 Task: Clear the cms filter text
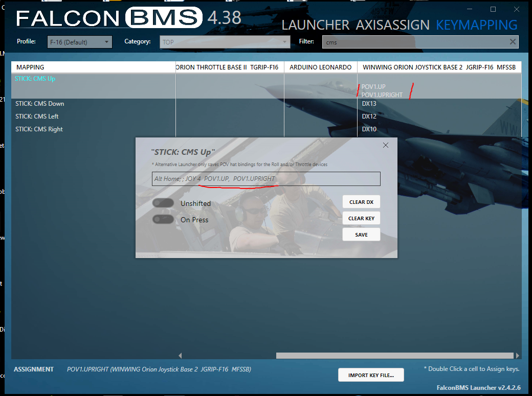coord(513,42)
